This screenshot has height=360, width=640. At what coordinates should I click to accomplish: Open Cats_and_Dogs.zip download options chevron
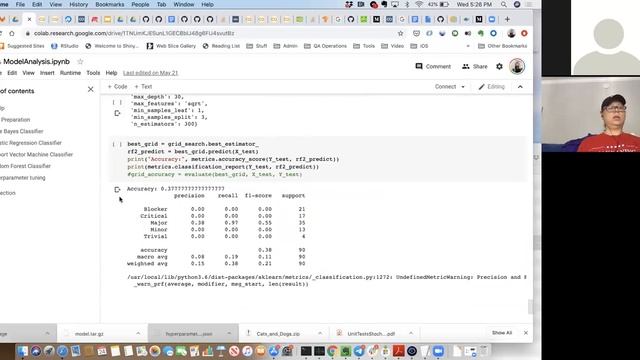pyautogui.click(x=320, y=333)
